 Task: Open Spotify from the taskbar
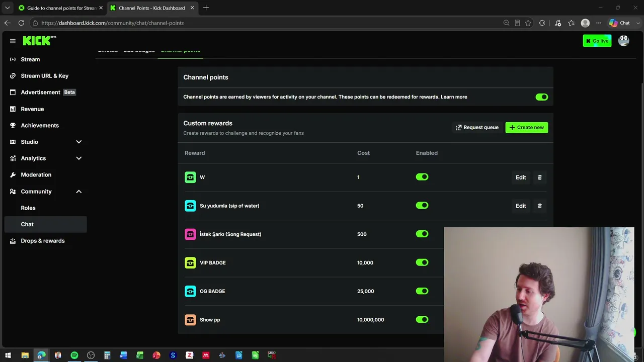click(74, 355)
